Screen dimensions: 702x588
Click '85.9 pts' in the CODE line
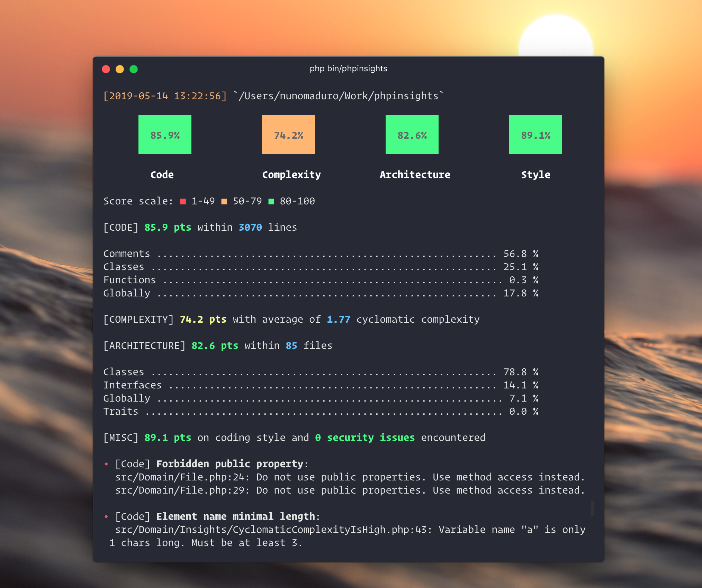(168, 227)
